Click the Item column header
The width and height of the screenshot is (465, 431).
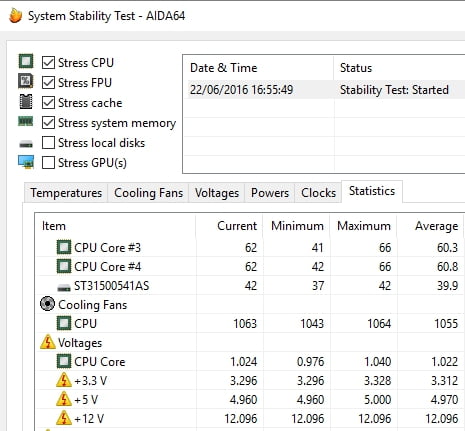tap(115, 226)
